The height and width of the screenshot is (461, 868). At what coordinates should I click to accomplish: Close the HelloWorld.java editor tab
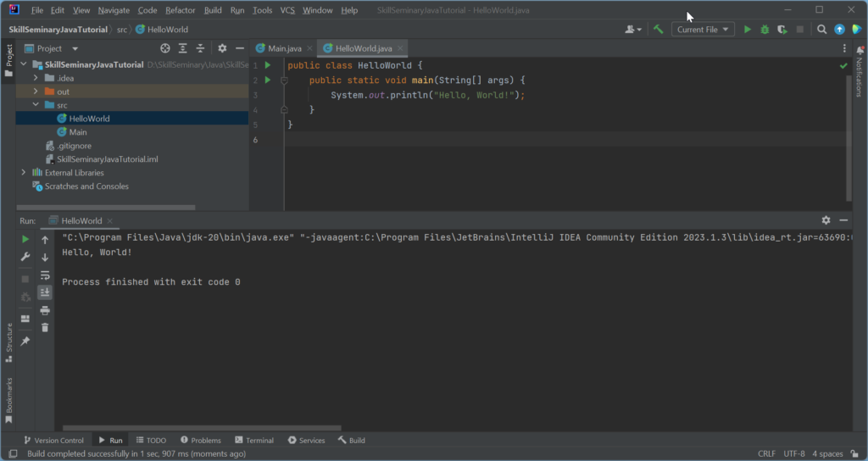click(x=401, y=48)
